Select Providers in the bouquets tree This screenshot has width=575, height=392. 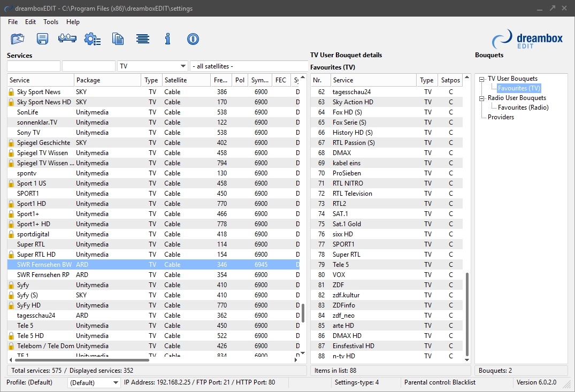coord(501,117)
